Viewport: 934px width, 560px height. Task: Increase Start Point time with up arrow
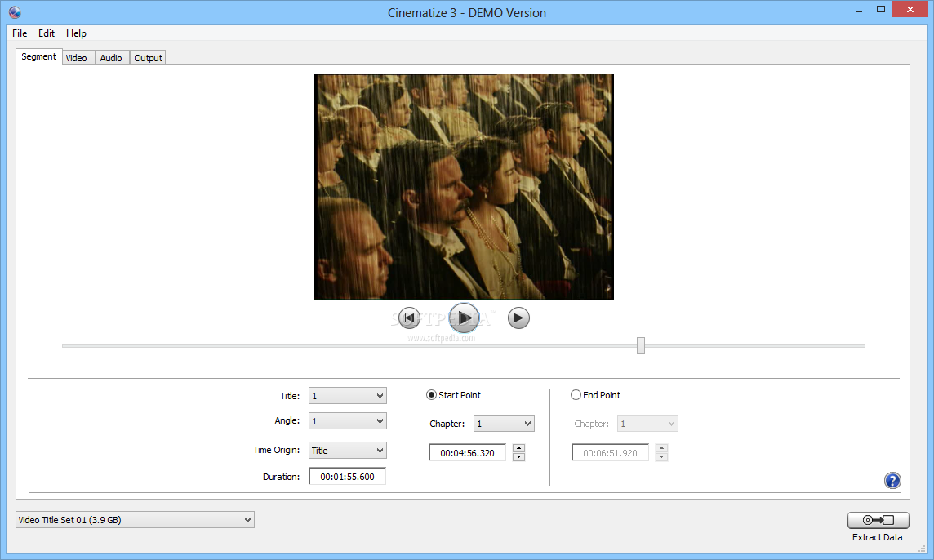coord(518,448)
